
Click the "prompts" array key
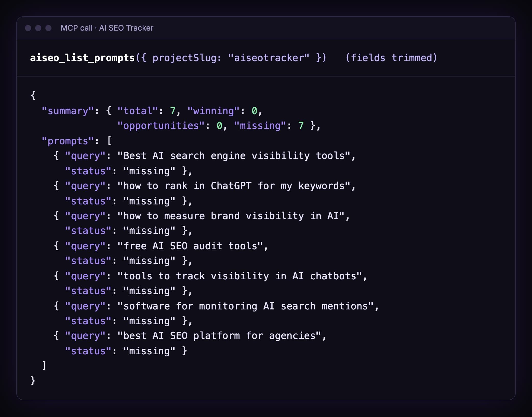[68, 141]
